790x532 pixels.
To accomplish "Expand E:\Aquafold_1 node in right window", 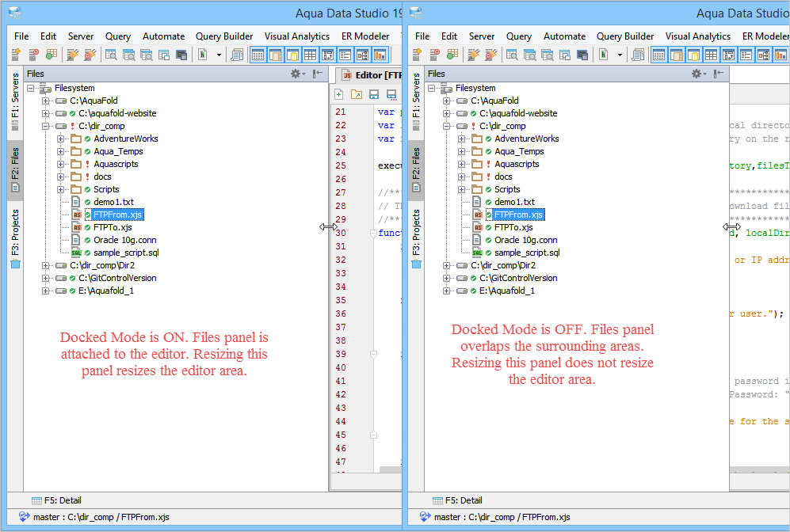I will (446, 291).
